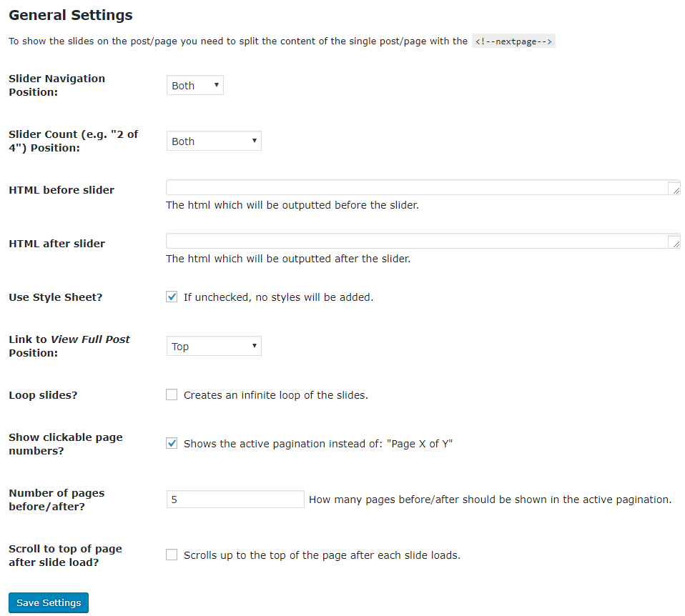Screen dimensions: 685x616
Task: Enable Scroll to top after slide load checkbox
Action: (x=172, y=555)
